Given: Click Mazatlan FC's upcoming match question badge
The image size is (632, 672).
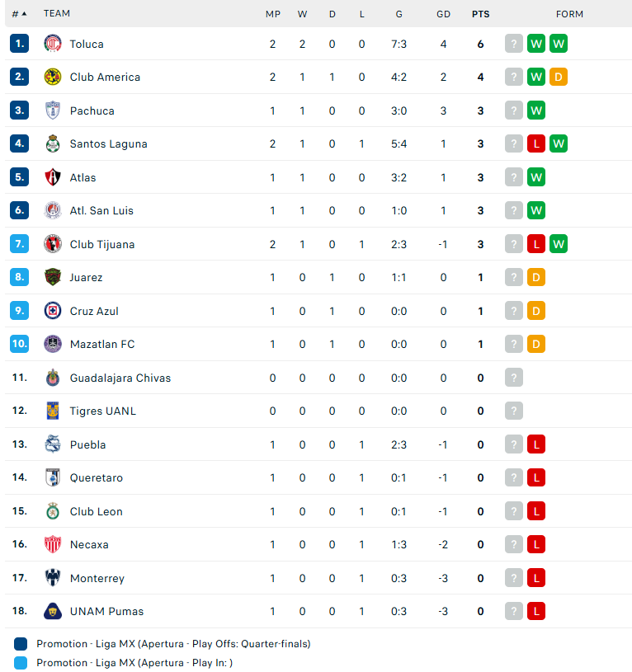Looking at the screenshot, I should [514, 344].
